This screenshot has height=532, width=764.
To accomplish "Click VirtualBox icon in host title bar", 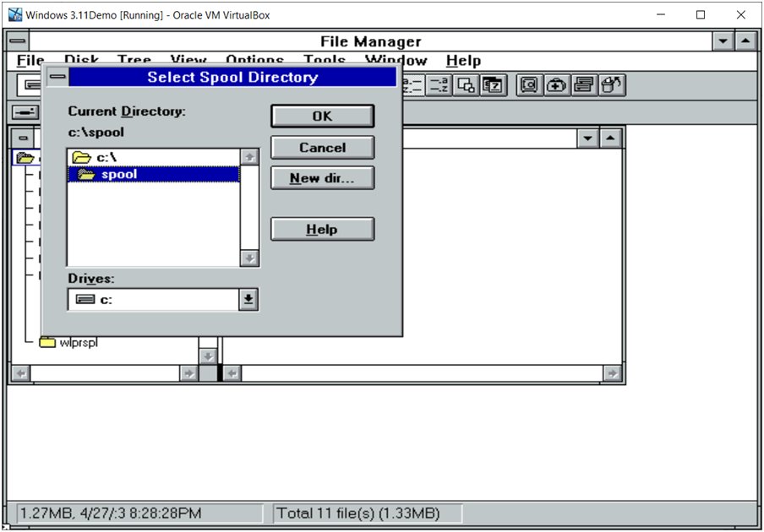I will 15,14.
